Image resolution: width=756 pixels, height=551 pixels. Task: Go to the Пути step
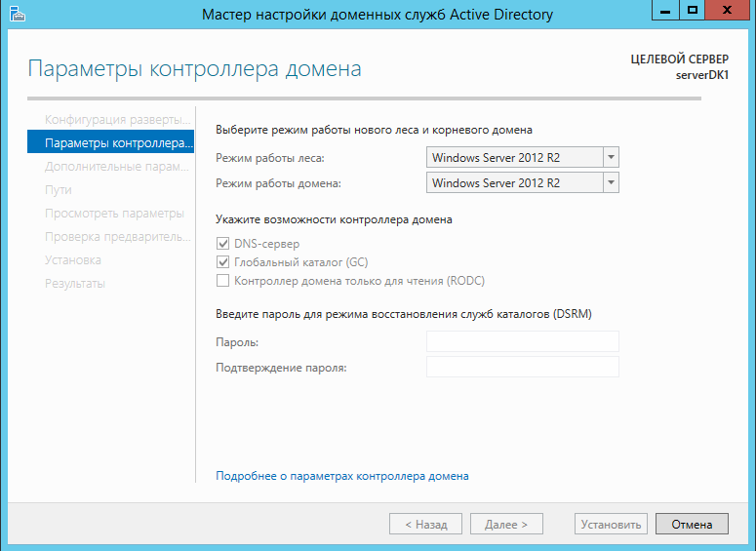point(59,190)
